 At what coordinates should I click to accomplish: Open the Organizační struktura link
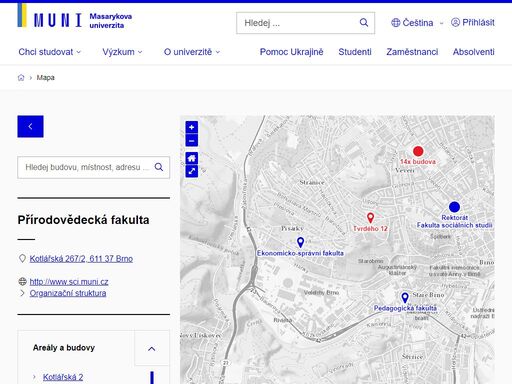(68, 293)
